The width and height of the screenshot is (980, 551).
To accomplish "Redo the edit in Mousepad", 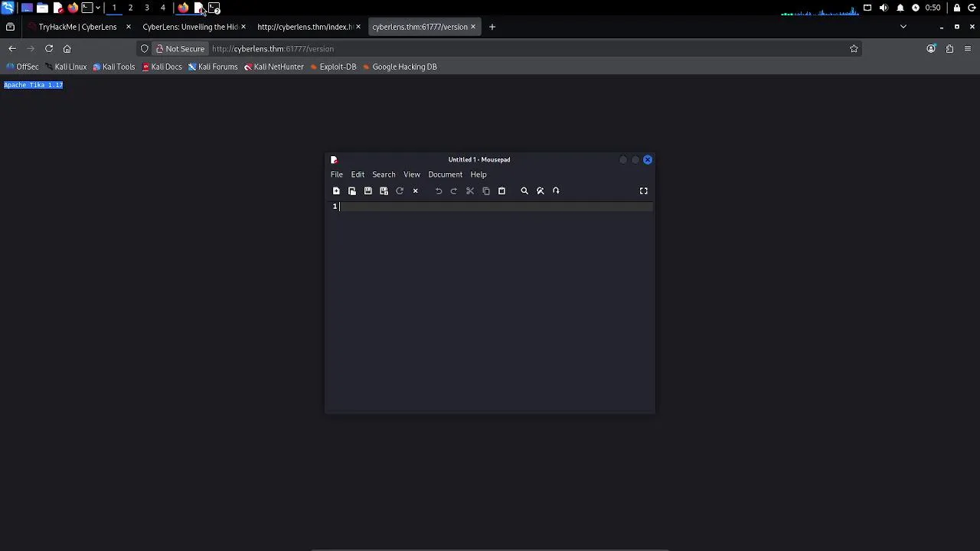I will (x=454, y=191).
